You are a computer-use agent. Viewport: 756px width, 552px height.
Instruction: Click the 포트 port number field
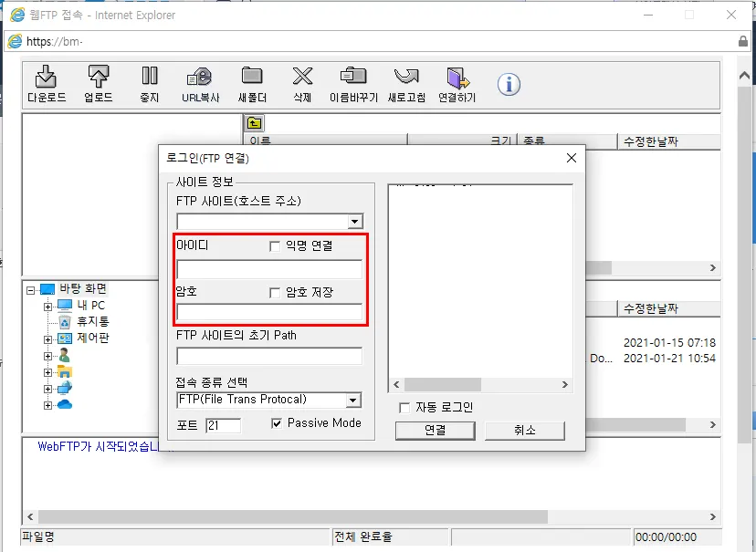(223, 425)
